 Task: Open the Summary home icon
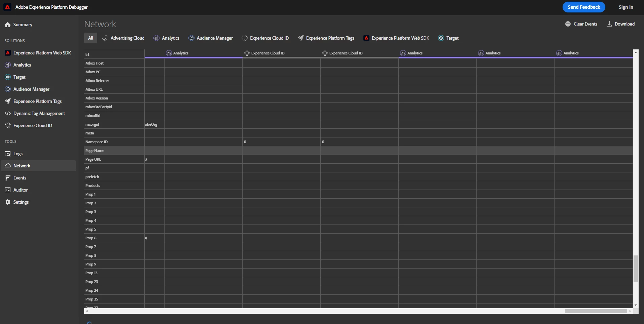pyautogui.click(x=8, y=25)
